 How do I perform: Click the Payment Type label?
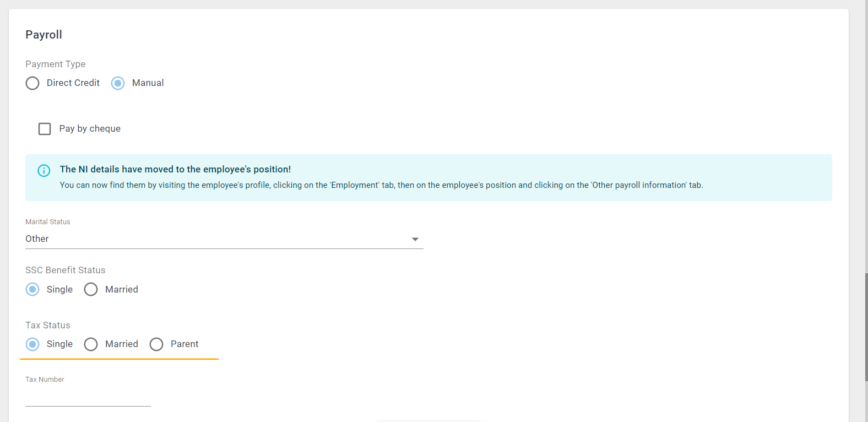pos(56,64)
